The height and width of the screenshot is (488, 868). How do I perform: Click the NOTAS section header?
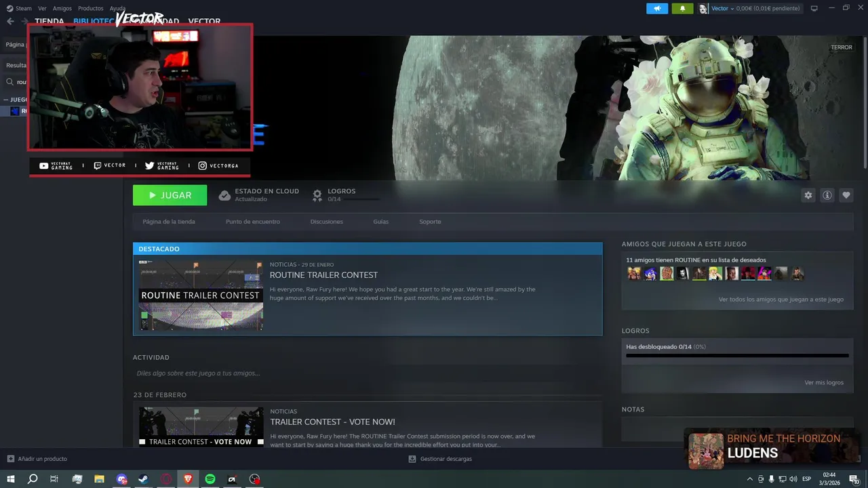633,409
